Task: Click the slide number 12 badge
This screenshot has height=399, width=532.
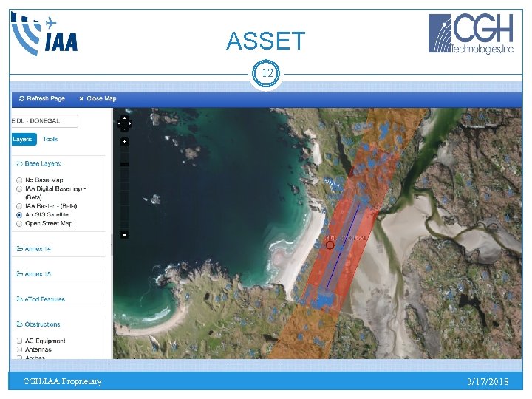Action: (x=266, y=73)
